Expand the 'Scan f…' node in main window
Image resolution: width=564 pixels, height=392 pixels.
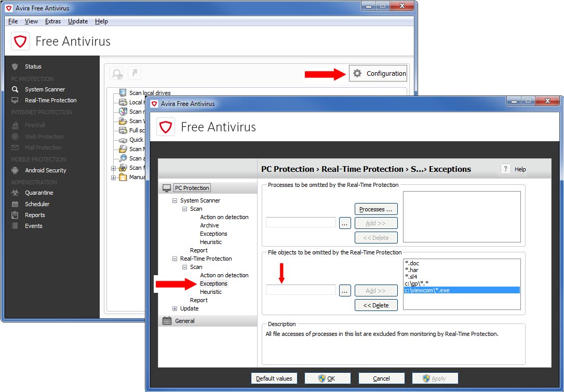113,168
